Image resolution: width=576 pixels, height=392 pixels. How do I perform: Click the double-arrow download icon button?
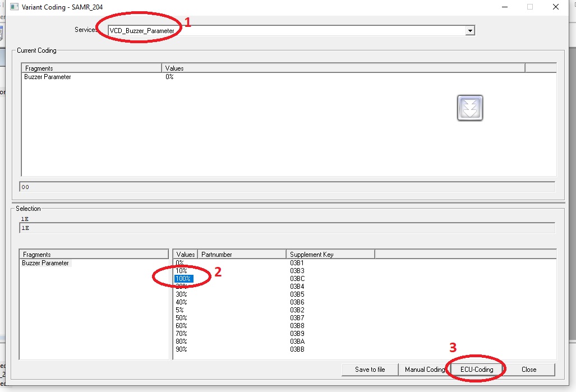click(x=470, y=108)
